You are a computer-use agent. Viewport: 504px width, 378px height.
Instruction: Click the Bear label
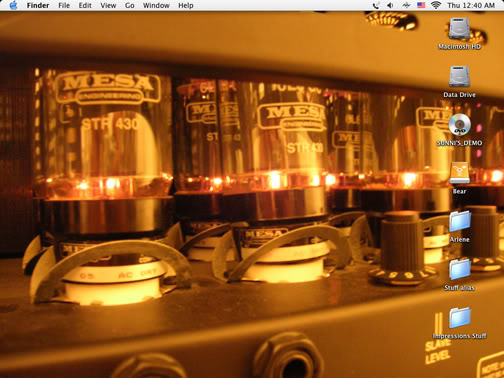tap(459, 191)
